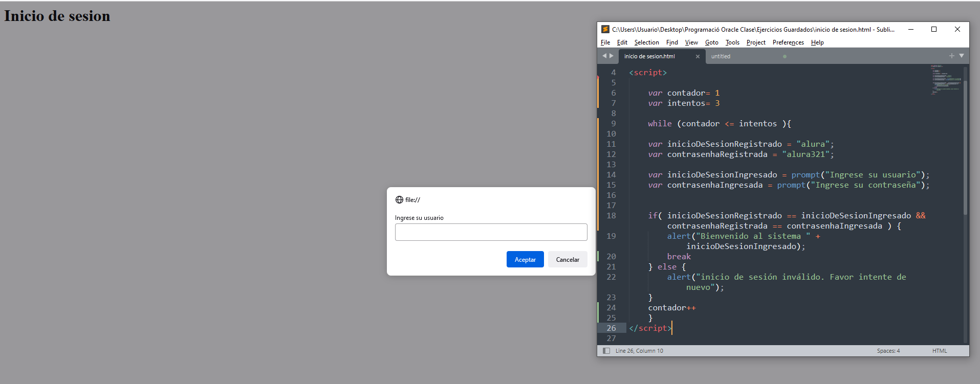
Task: Click the 'Inicio de sesion' page heading
Action: click(x=57, y=16)
